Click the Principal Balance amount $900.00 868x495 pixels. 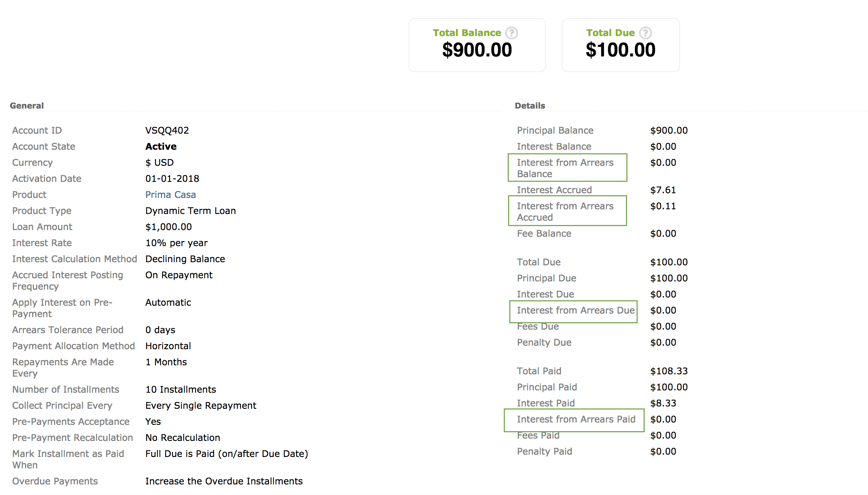point(669,130)
